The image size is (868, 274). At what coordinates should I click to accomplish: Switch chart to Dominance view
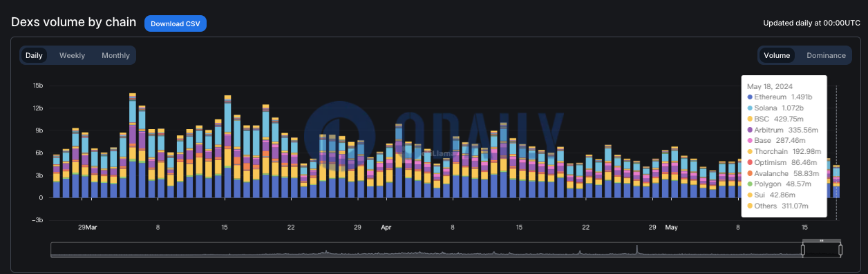[x=826, y=55]
